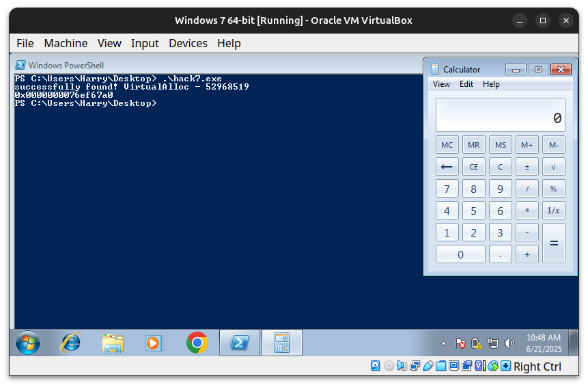Launch Google Chrome from the taskbar

(197, 343)
